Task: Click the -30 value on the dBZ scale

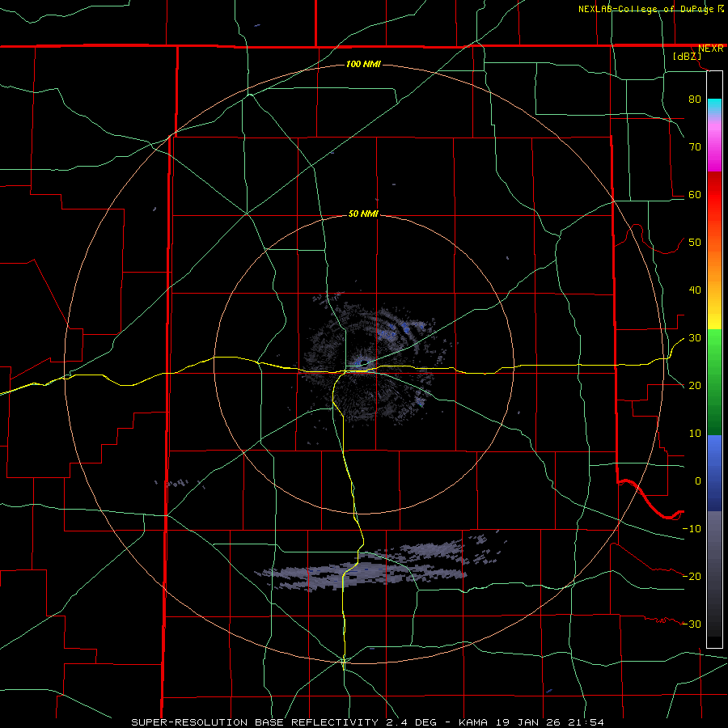Action: 692,624
